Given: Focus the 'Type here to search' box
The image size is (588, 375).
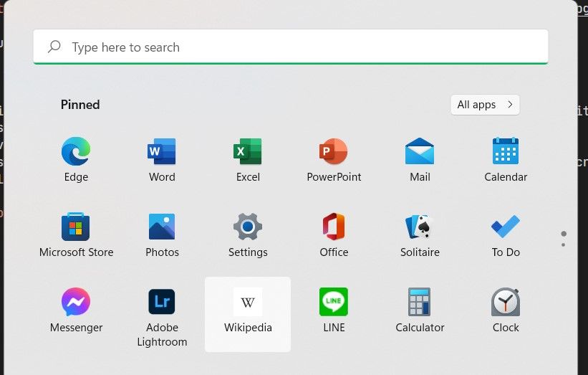Looking at the screenshot, I should coord(291,47).
